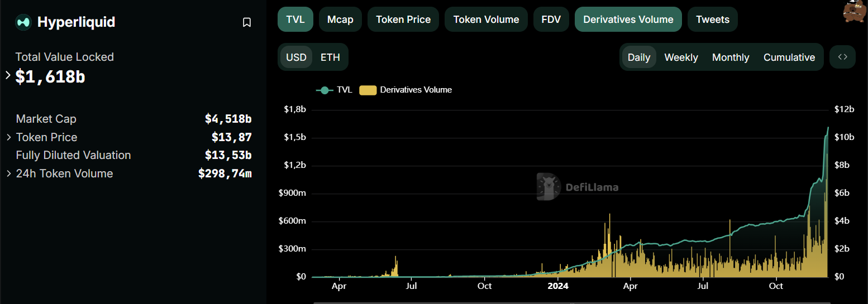Enable the Token Volume chart metric
Image resolution: width=868 pixels, height=304 pixels.
486,20
